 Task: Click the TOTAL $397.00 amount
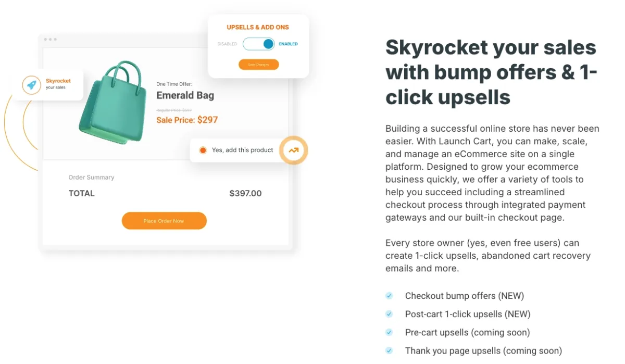[x=245, y=194]
